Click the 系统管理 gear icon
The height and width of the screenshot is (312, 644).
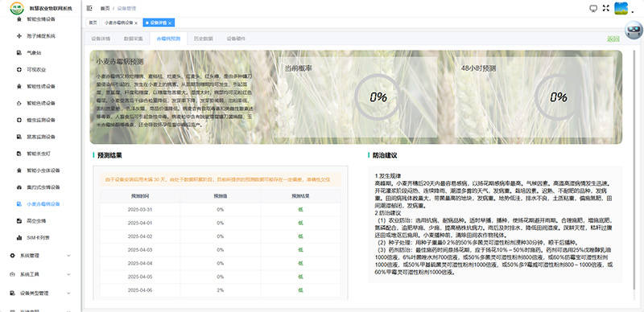tap(12, 256)
